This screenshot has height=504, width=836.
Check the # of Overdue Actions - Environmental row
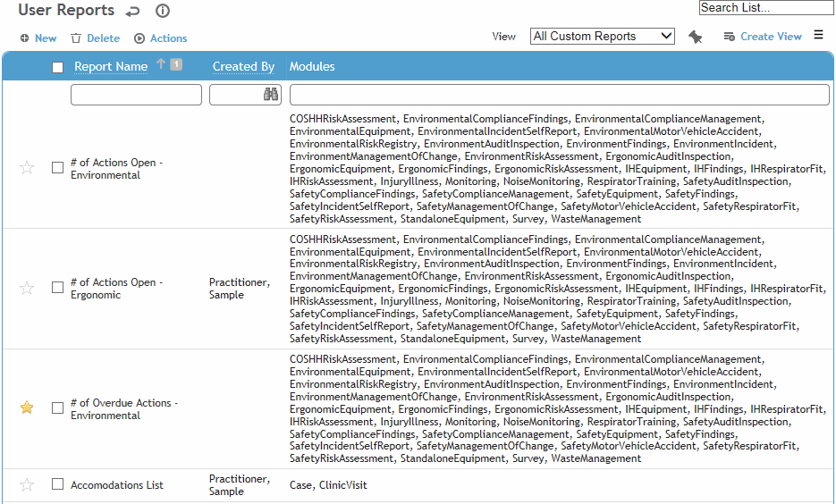[57, 408]
